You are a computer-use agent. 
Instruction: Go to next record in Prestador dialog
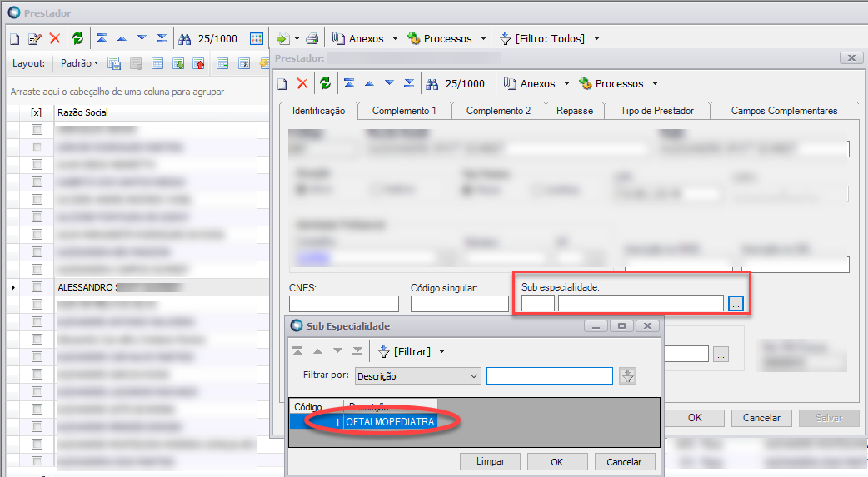[x=389, y=83]
